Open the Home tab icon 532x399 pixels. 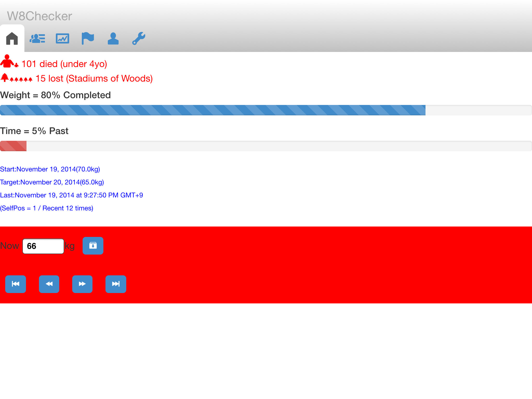12,38
